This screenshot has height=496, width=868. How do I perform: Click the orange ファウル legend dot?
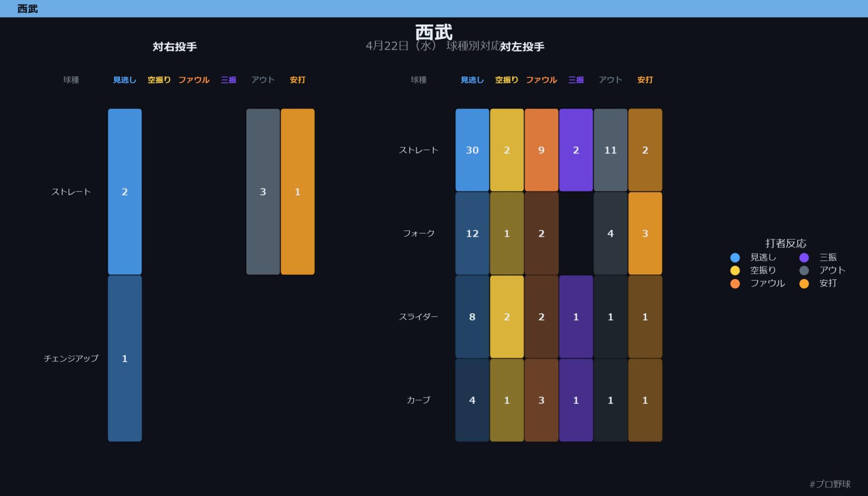pos(735,283)
